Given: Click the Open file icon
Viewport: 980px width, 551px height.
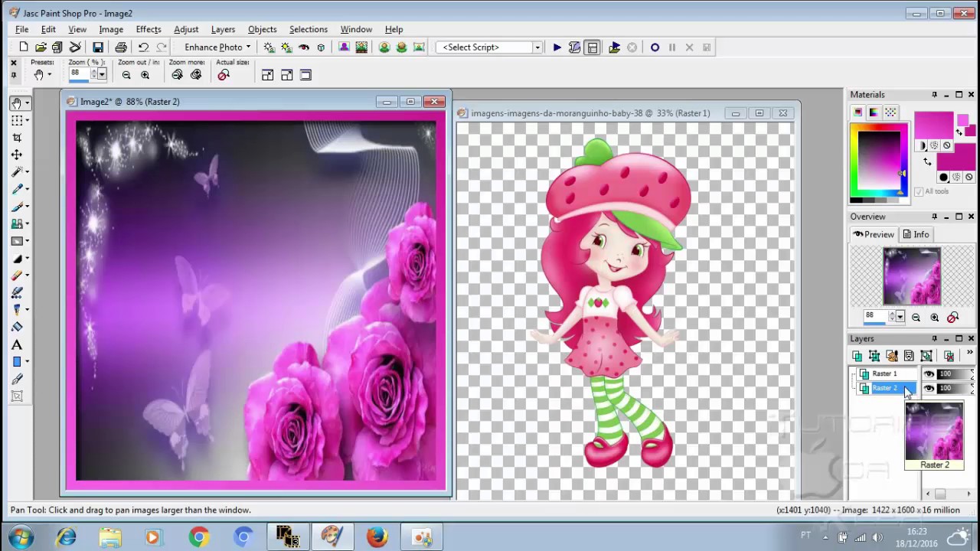Looking at the screenshot, I should [x=41, y=47].
